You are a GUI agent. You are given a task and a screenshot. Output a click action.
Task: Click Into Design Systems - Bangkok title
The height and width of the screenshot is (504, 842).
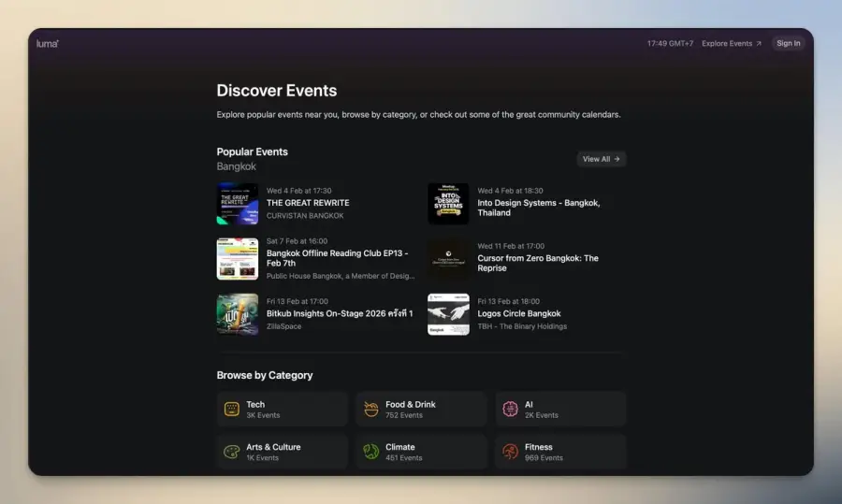click(539, 208)
